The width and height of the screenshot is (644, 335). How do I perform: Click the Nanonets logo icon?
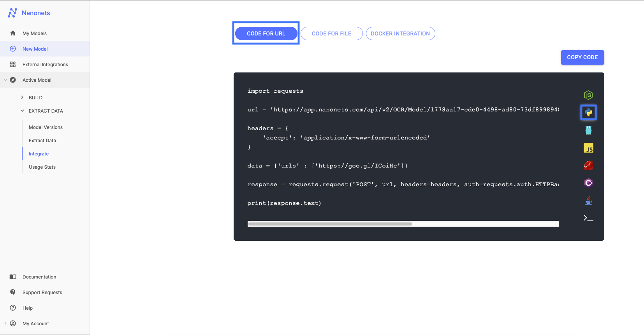tap(12, 13)
